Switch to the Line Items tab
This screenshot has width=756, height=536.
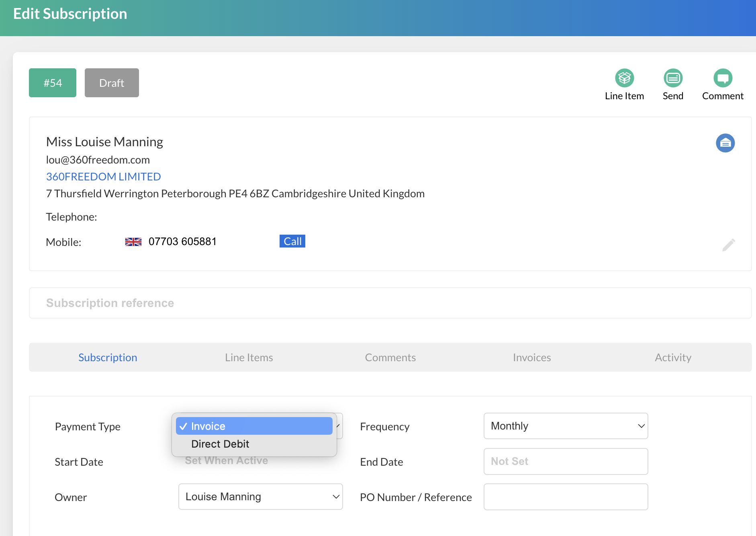(x=249, y=358)
